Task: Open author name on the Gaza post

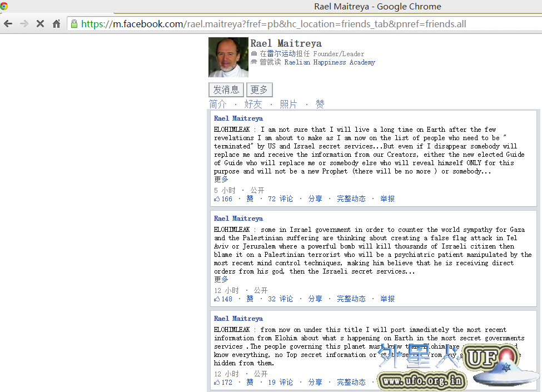Action: click(x=238, y=219)
